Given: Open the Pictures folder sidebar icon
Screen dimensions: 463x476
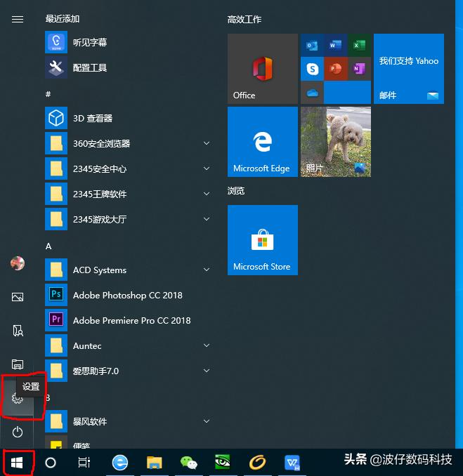Looking at the screenshot, I should coord(18,297).
